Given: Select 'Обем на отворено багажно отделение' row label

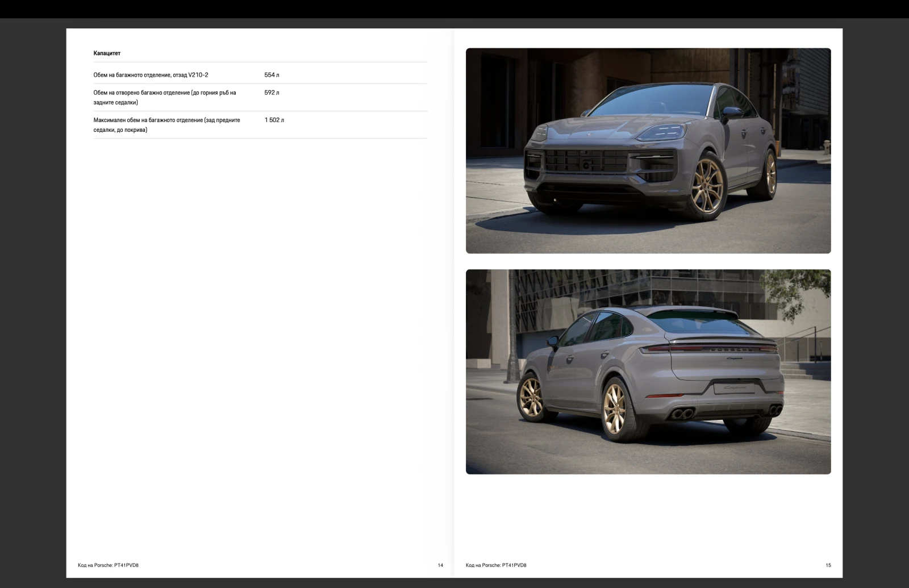Looking at the screenshot, I should (x=165, y=98).
